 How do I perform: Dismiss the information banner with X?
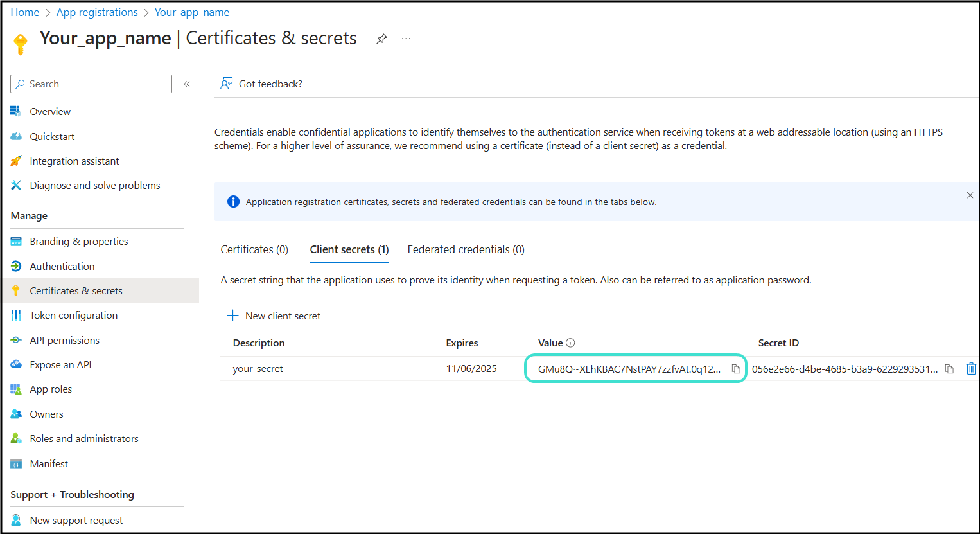click(x=970, y=195)
